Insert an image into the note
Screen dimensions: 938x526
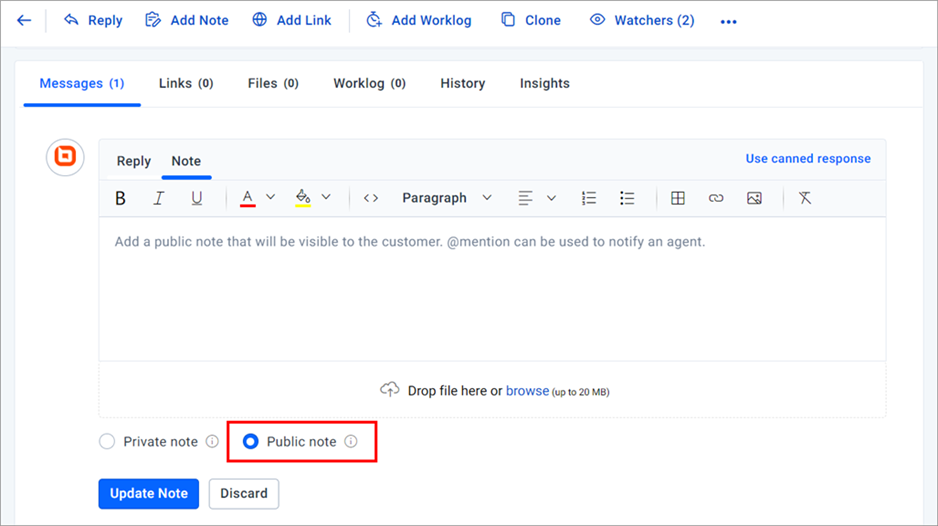(x=754, y=198)
